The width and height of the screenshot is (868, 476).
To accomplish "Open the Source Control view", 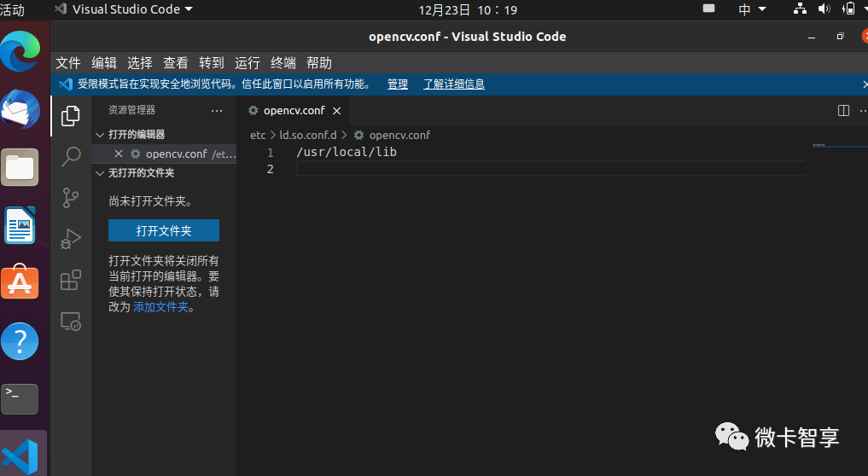I will 70,198.
